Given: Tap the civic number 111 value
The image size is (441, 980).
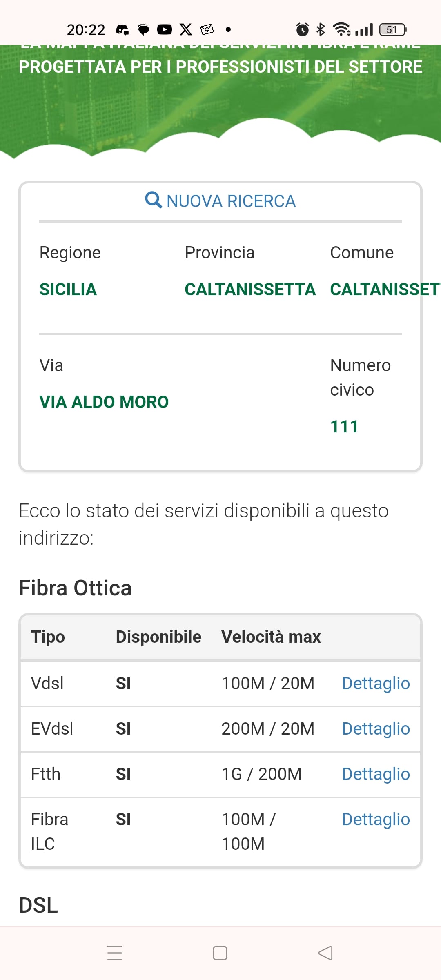Looking at the screenshot, I should tap(344, 427).
